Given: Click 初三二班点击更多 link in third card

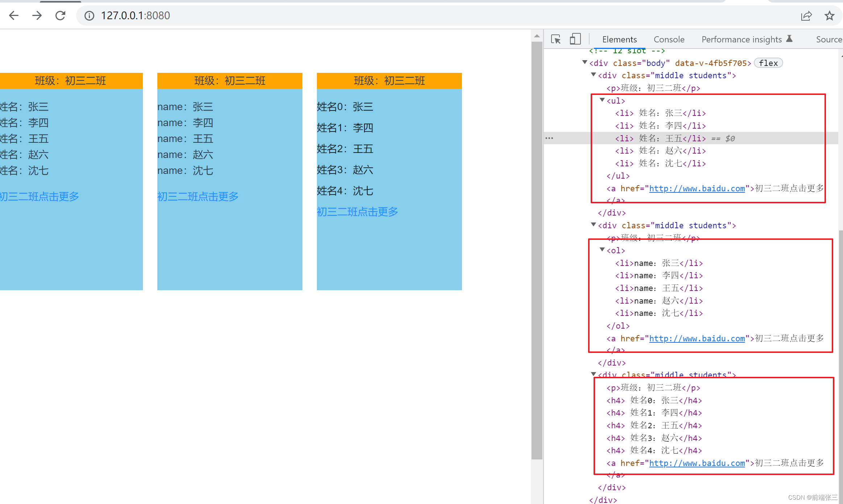Looking at the screenshot, I should [x=357, y=212].
